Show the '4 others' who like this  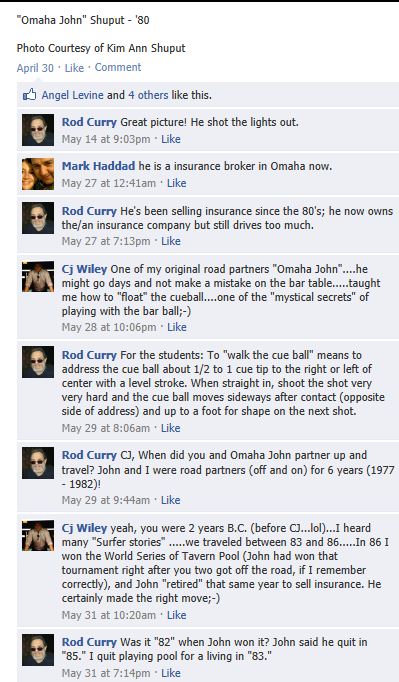click(x=148, y=95)
